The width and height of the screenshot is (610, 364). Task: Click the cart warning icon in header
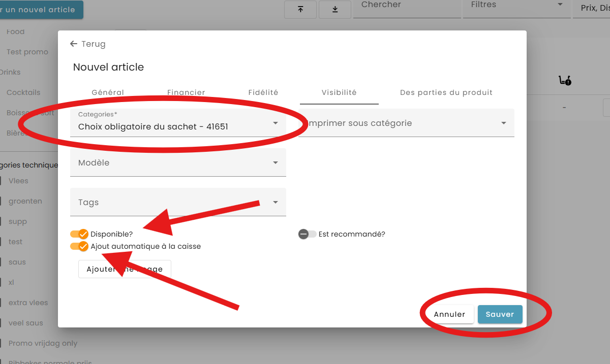564,80
